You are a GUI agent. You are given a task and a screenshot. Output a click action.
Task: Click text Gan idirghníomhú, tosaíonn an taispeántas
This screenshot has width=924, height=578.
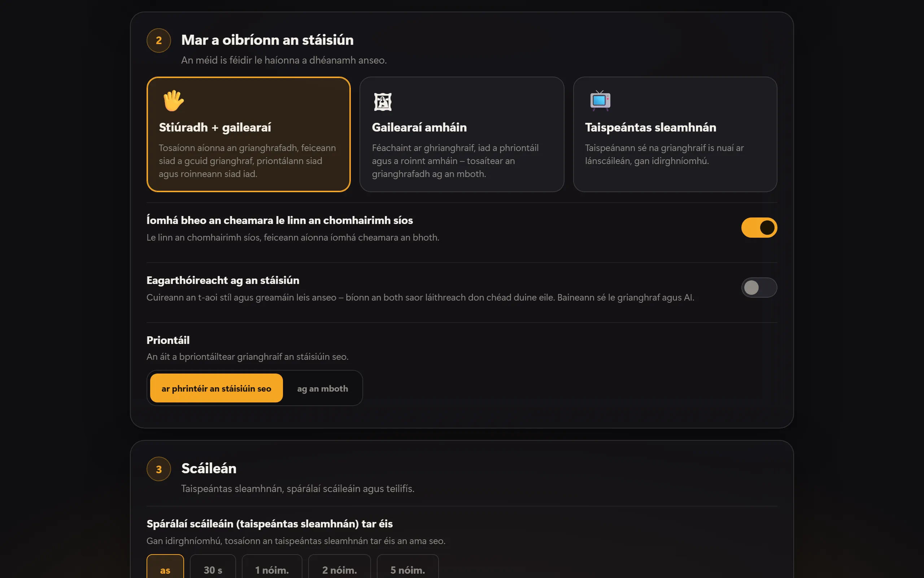296,541
